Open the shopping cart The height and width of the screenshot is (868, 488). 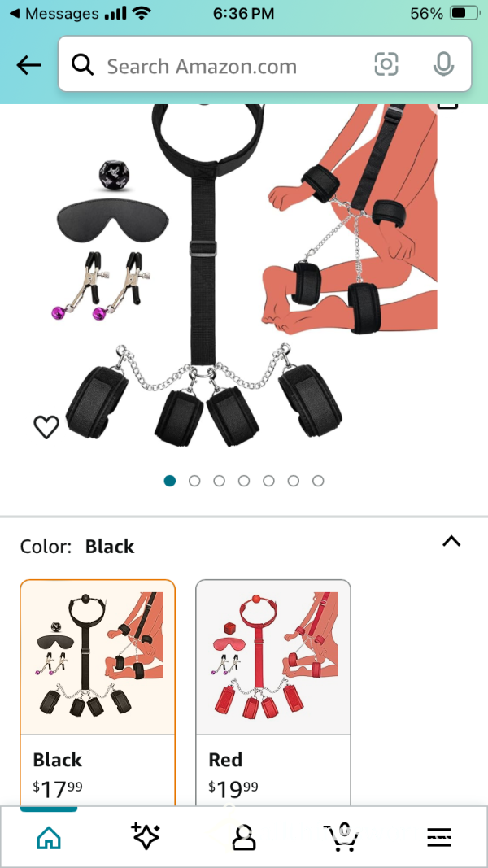coord(342,838)
